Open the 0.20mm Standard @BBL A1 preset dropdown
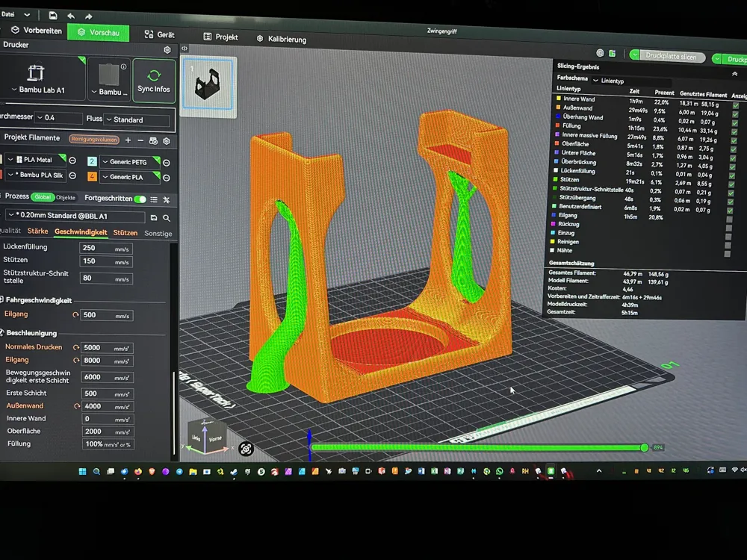Viewport: 747px width, 560px height. tap(75, 215)
